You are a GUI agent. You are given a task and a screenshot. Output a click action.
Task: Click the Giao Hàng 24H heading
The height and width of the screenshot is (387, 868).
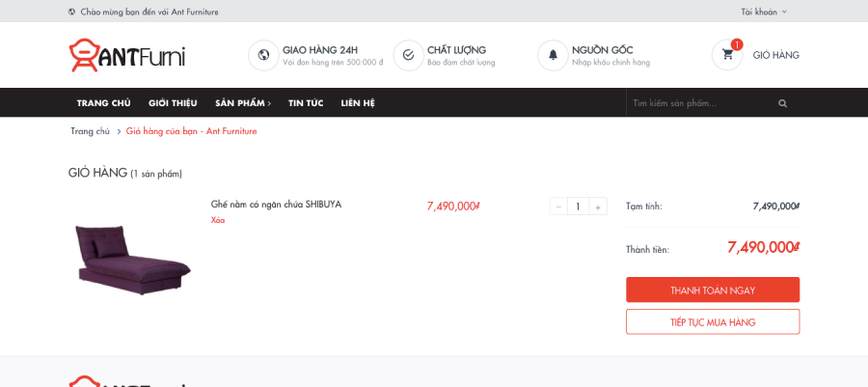320,50
